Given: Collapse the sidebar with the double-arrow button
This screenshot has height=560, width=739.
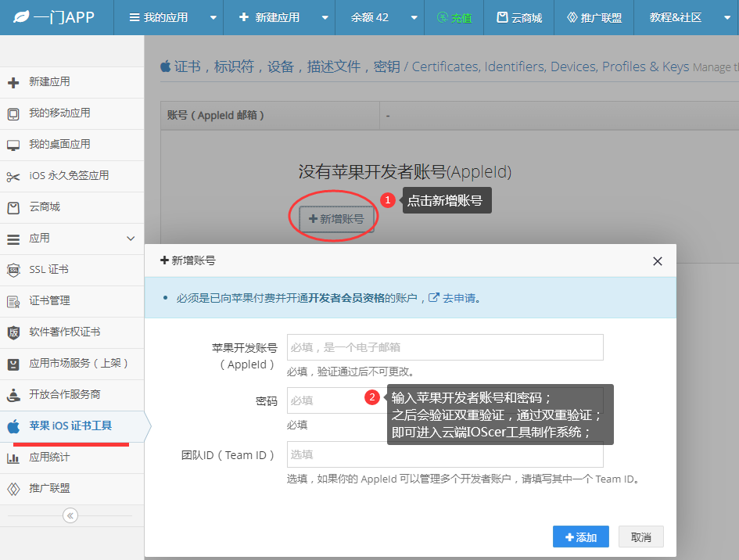Looking at the screenshot, I should [x=70, y=515].
